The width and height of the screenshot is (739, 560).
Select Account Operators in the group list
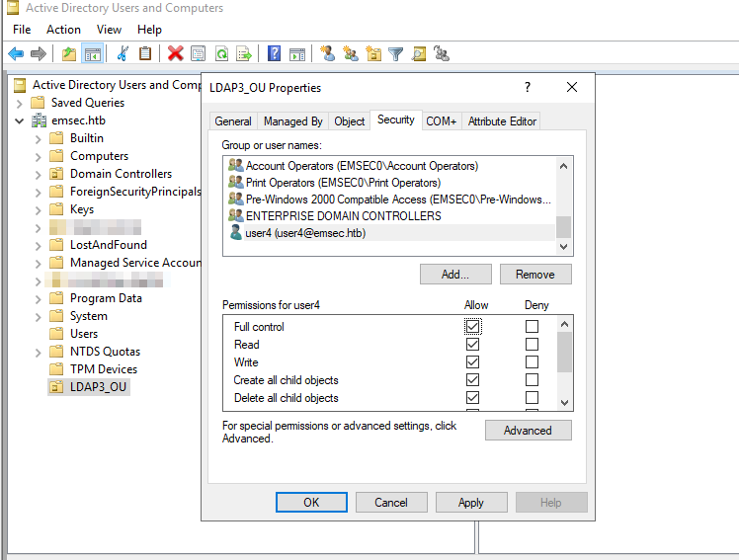(362, 166)
